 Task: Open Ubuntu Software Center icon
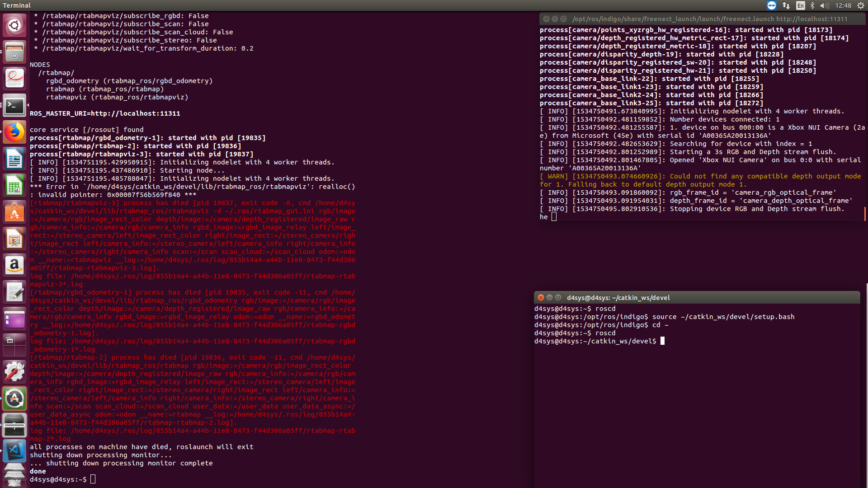pyautogui.click(x=14, y=212)
